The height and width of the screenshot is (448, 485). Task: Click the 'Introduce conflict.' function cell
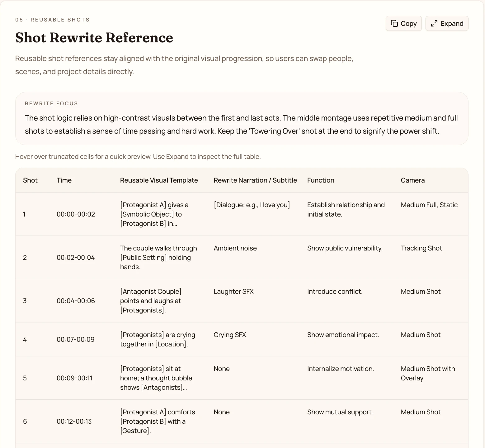(335, 292)
